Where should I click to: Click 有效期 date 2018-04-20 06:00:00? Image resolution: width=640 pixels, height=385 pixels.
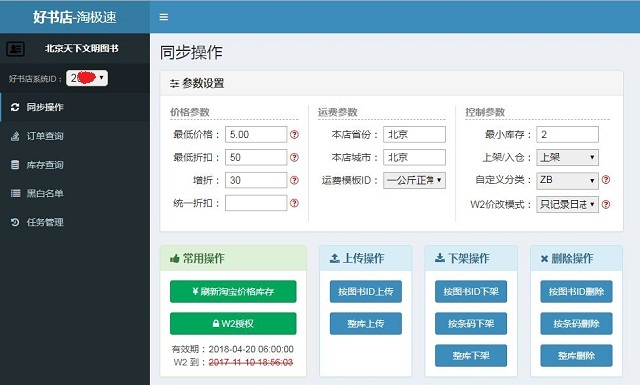(251, 349)
